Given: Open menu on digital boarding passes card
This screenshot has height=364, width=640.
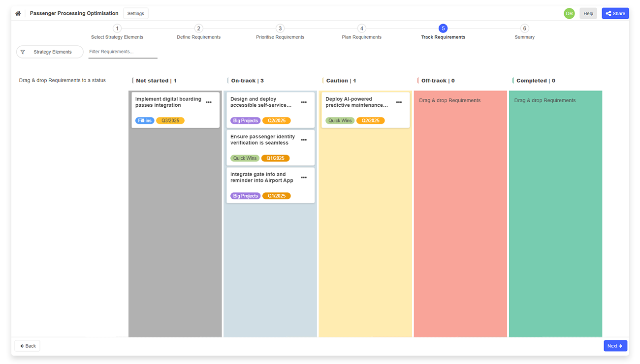Looking at the screenshot, I should (209, 102).
